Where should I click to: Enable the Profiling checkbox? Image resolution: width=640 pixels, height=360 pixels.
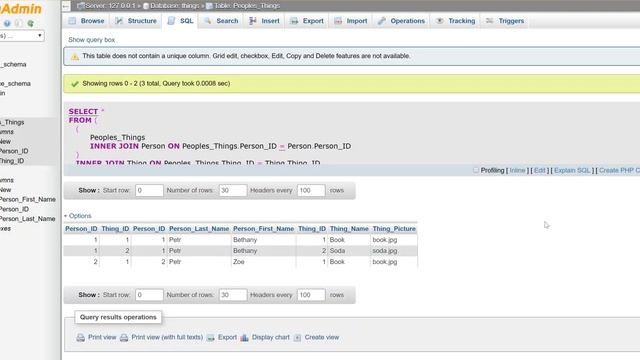[476, 170]
